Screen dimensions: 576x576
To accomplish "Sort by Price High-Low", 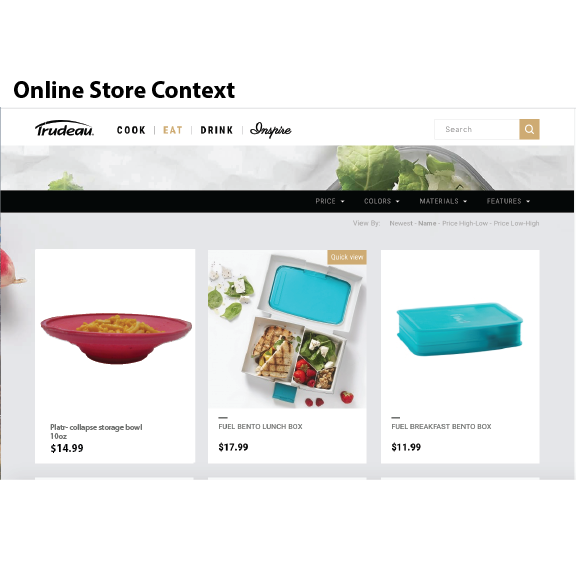I will click(x=465, y=223).
